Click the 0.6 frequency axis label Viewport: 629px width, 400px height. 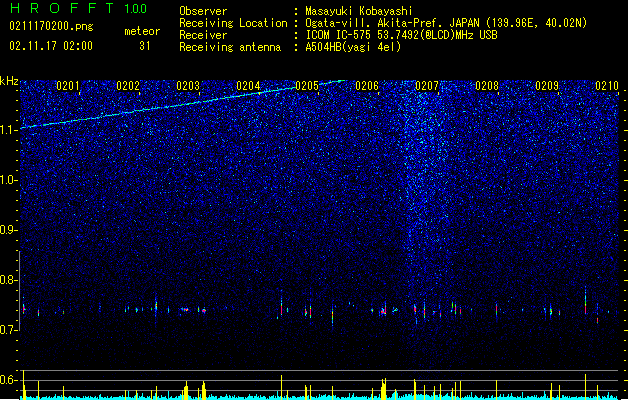click(x=9, y=380)
